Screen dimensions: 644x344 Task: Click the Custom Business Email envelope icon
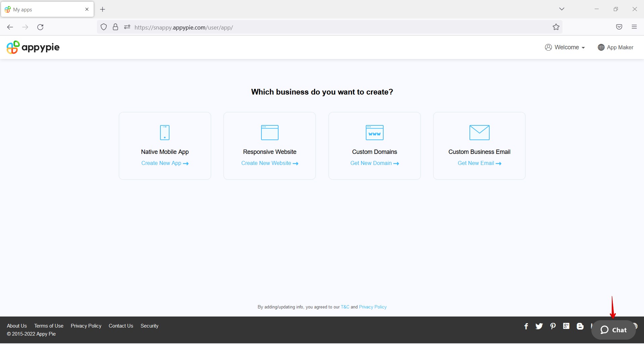[x=479, y=132]
